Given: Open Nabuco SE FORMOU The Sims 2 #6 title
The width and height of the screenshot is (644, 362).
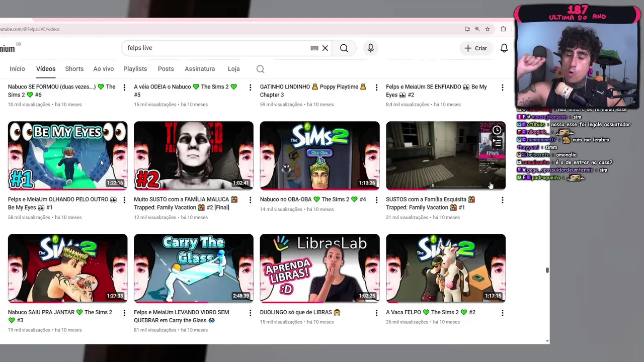Looking at the screenshot, I should coord(62,90).
